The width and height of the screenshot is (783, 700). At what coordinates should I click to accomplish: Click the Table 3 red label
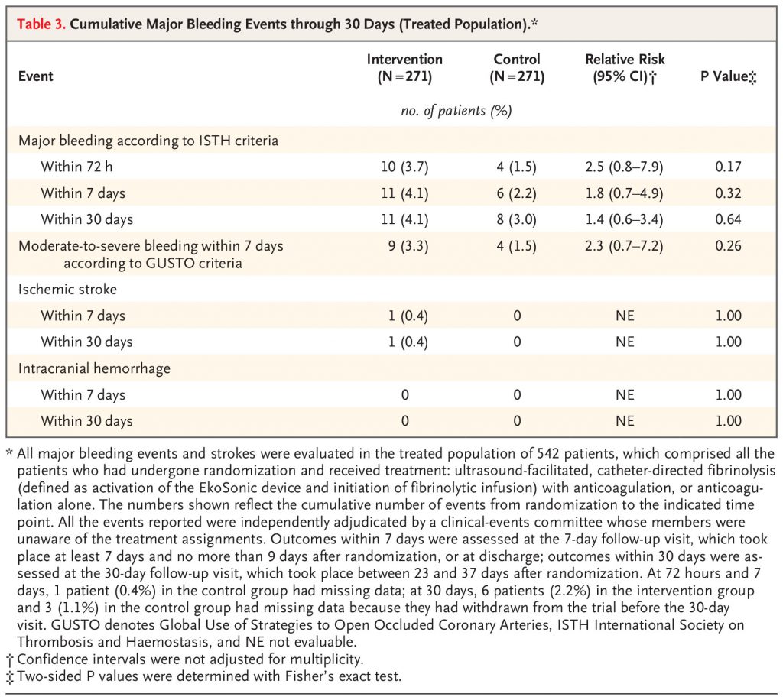click(x=41, y=24)
